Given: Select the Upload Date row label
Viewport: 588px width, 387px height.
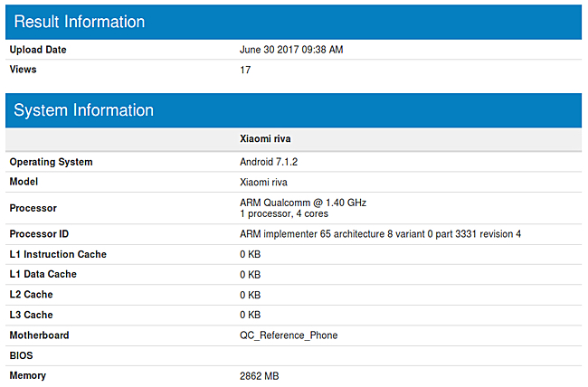Looking at the screenshot, I should pos(38,50).
